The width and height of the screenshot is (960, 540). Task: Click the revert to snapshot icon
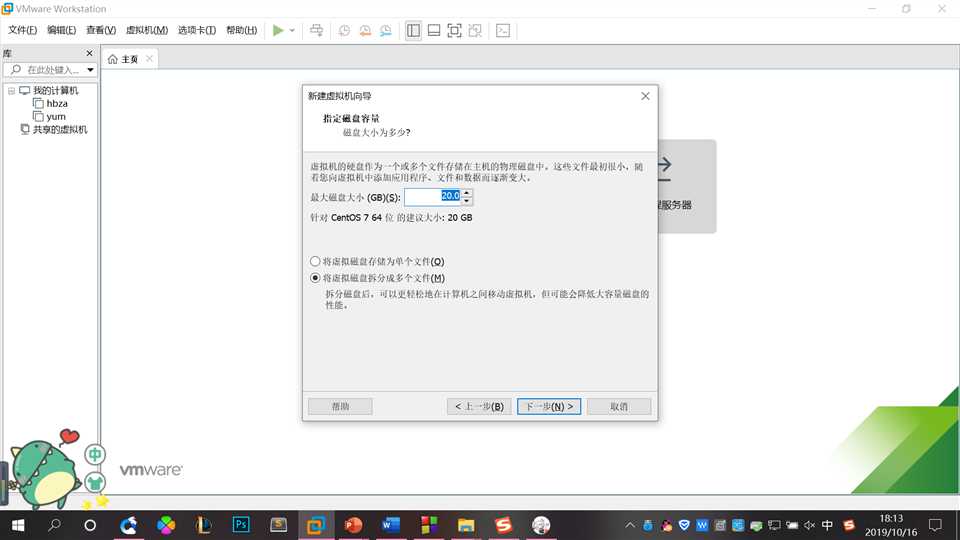(365, 31)
